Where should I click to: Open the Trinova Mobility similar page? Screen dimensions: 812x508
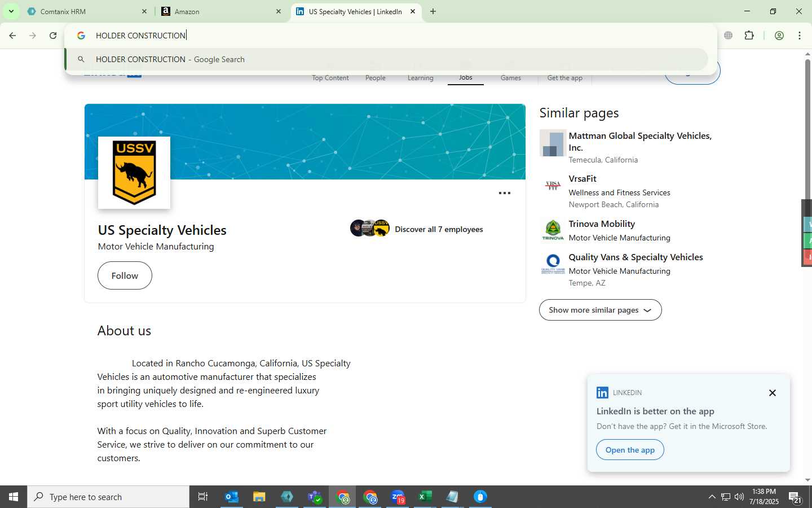click(602, 224)
